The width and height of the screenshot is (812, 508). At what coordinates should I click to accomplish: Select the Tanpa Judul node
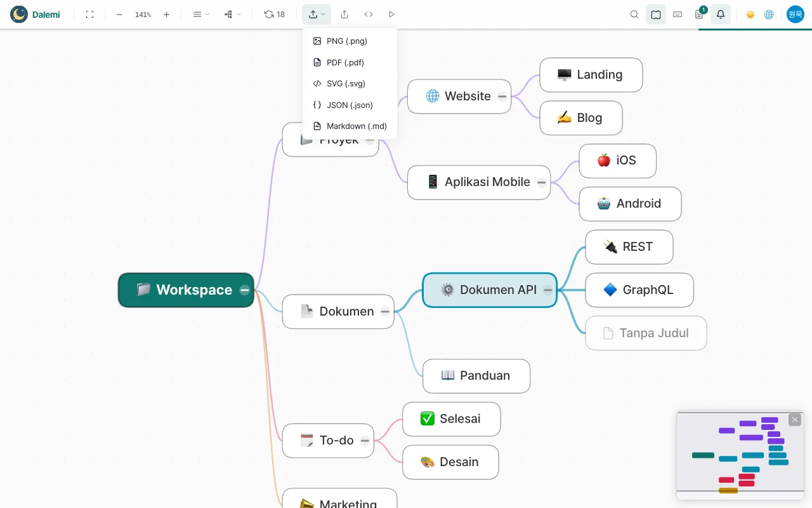(646, 333)
